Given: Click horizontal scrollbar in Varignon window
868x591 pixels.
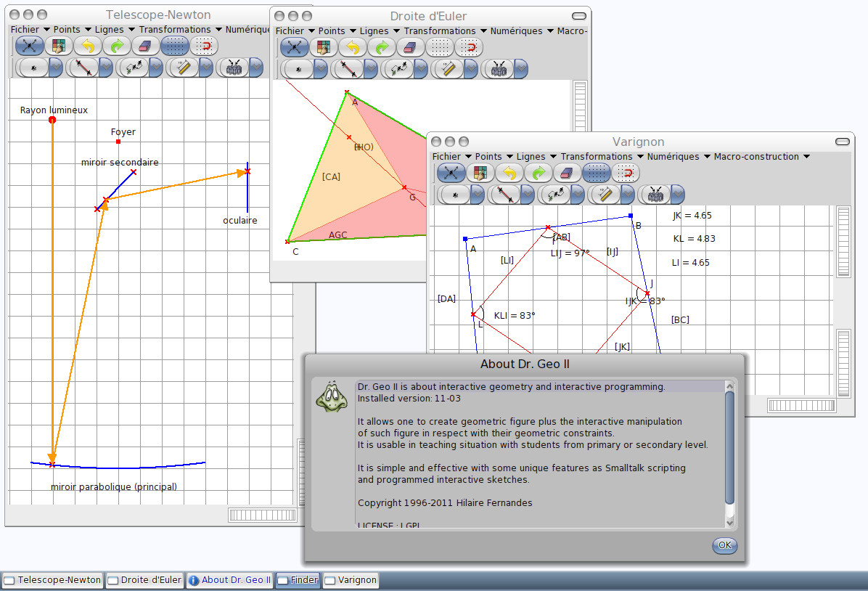Looking at the screenshot, I should (801, 406).
